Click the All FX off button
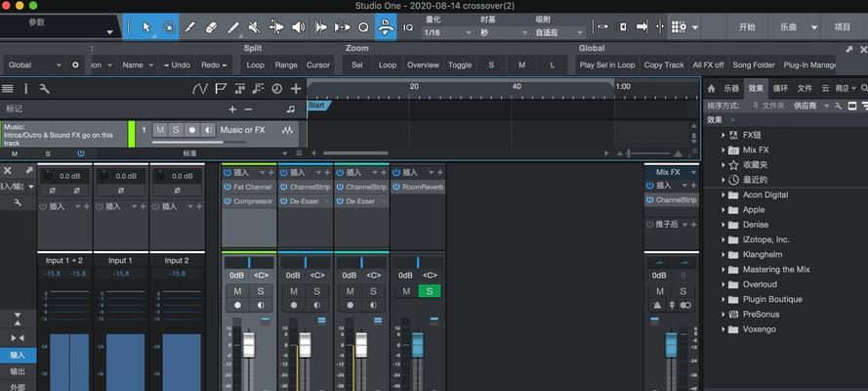 [x=708, y=65]
